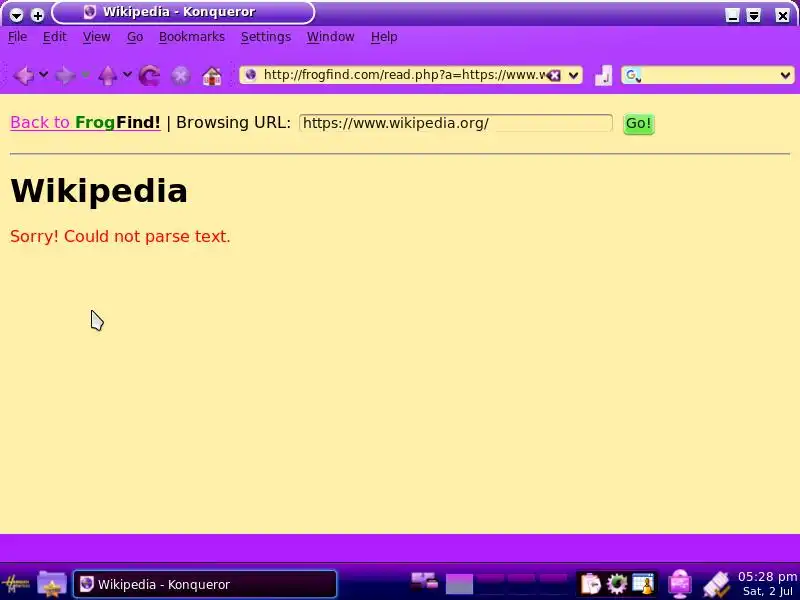Click the Browsing URL text field
This screenshot has width=800, height=600.
point(456,123)
